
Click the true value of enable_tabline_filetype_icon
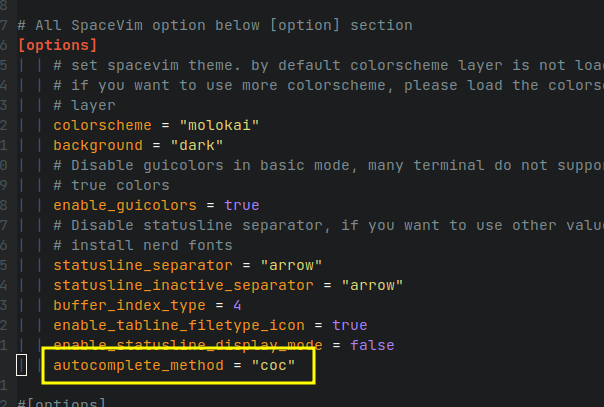coord(350,325)
